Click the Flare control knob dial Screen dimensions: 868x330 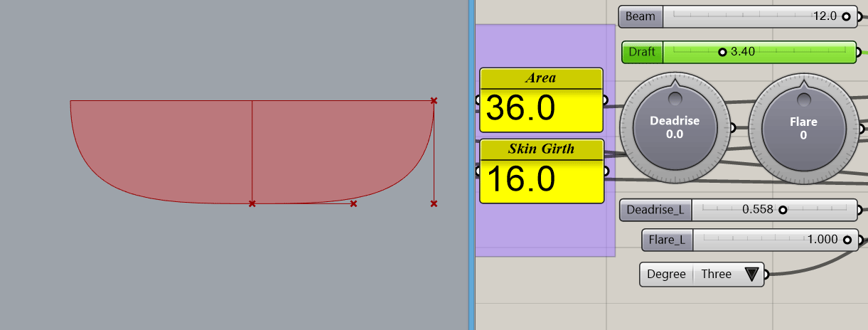coord(803,130)
